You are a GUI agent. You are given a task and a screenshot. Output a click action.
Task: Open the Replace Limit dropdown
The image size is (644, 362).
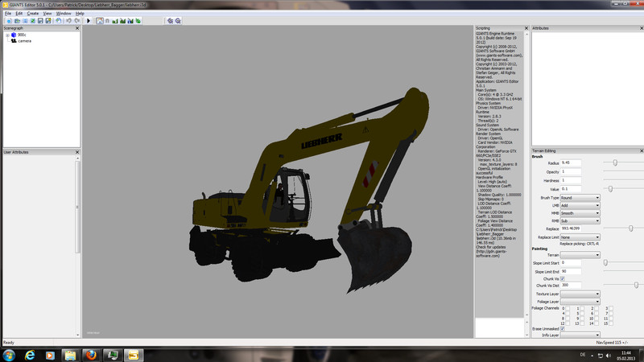[580, 237]
